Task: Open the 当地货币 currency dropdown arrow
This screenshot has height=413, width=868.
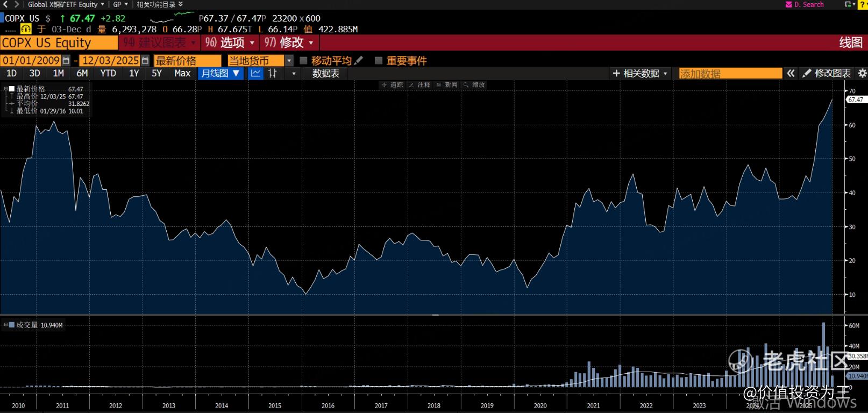Action: (x=289, y=61)
